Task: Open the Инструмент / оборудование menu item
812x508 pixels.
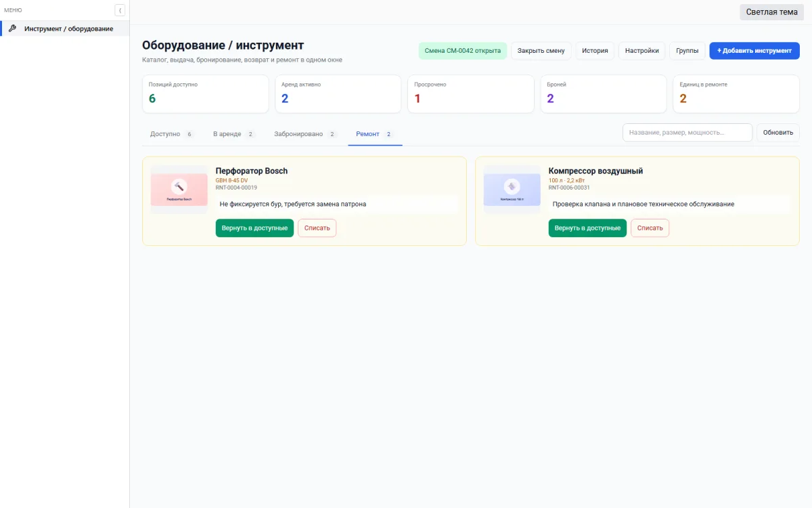Action: [65, 28]
